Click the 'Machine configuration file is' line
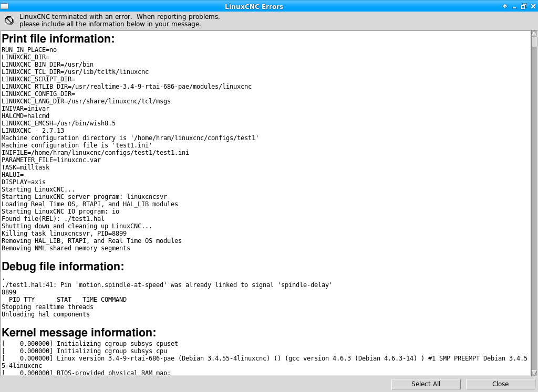The height and width of the screenshot is (392, 538). coord(77,145)
